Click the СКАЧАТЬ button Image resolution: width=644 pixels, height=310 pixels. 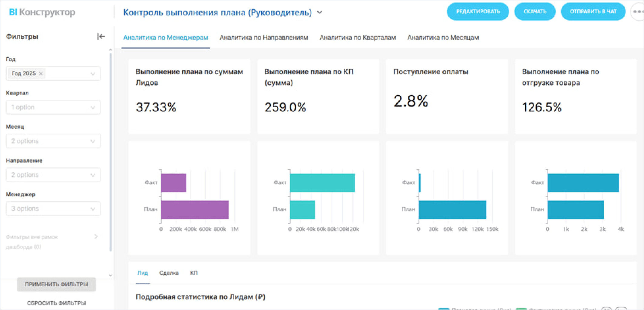tap(535, 12)
